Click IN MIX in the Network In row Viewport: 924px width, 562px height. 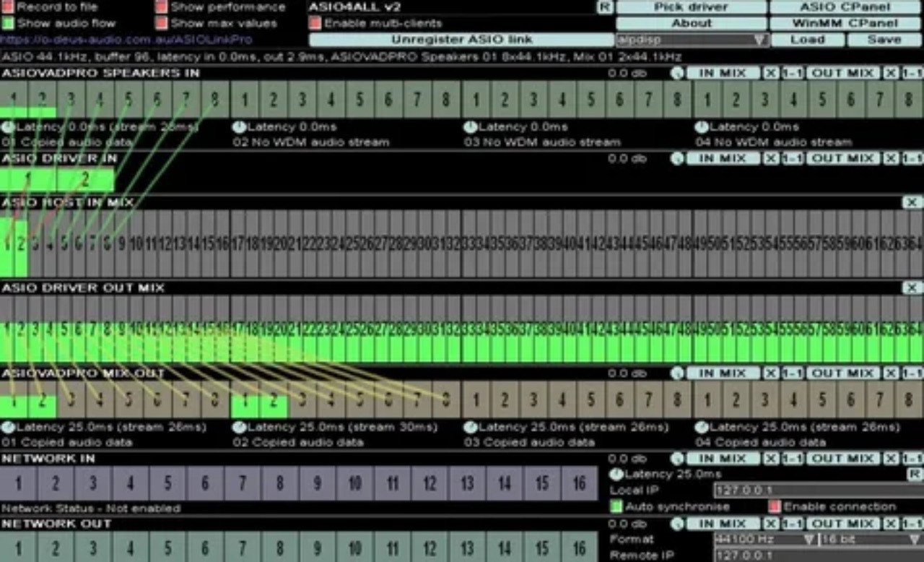pos(723,459)
